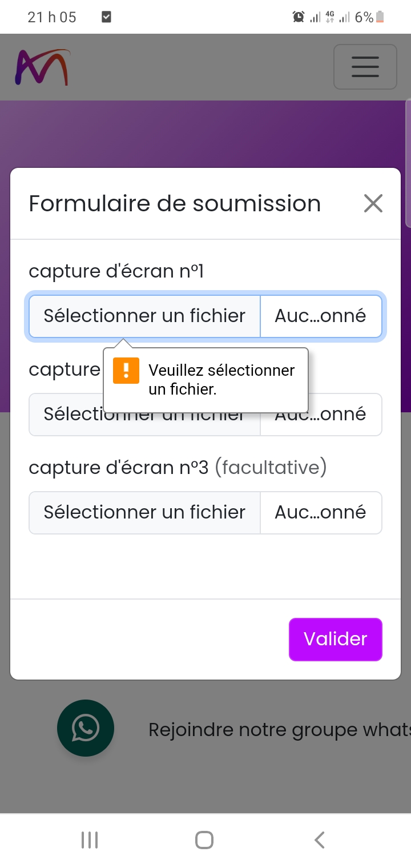Click the purple Valider button

[335, 639]
